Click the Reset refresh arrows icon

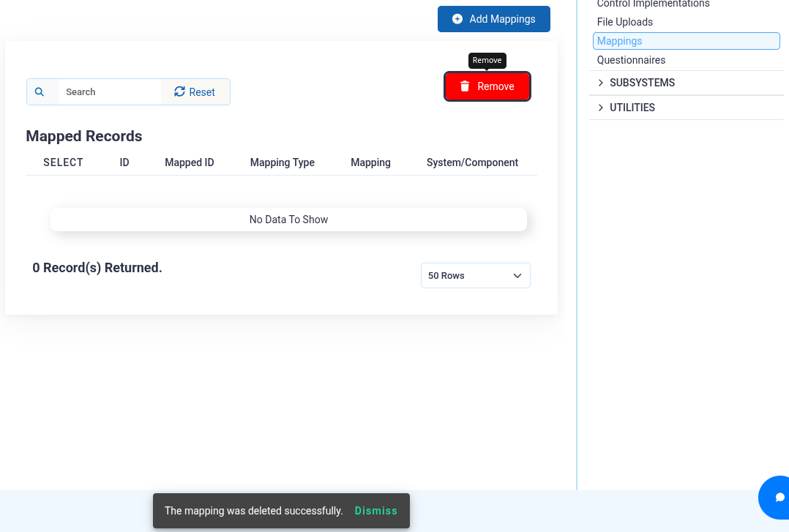(179, 91)
